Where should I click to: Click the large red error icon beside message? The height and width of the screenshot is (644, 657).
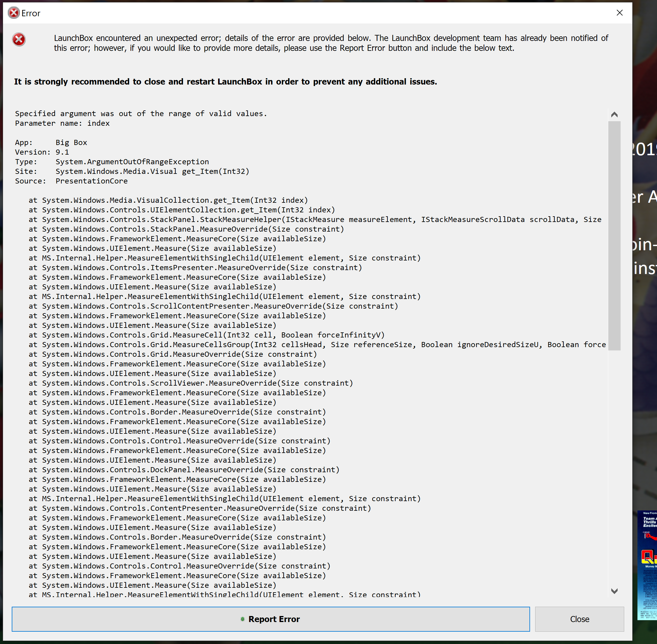[x=19, y=40]
